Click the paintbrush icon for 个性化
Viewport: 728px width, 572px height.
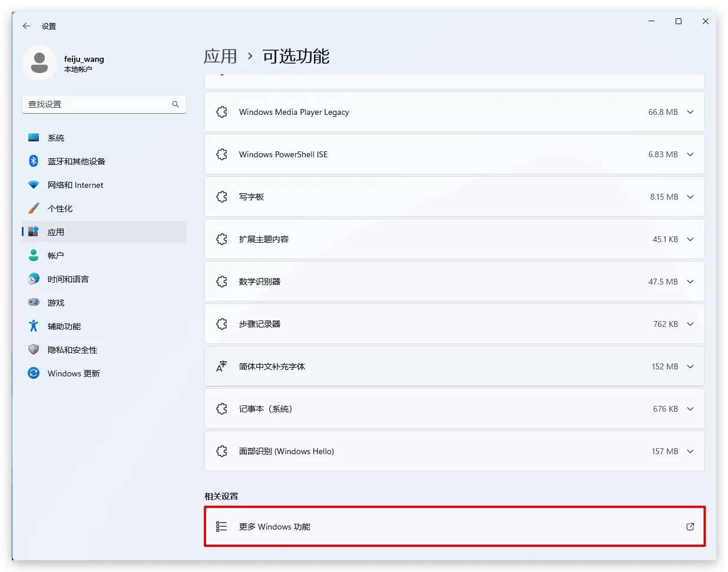click(34, 208)
